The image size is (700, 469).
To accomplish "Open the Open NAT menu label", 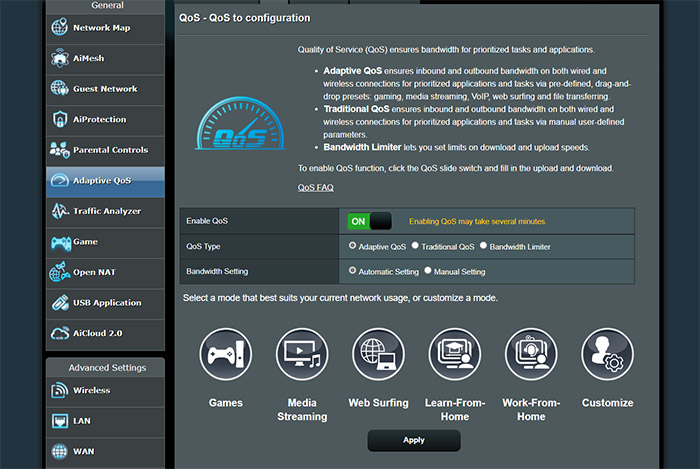I will (94, 272).
